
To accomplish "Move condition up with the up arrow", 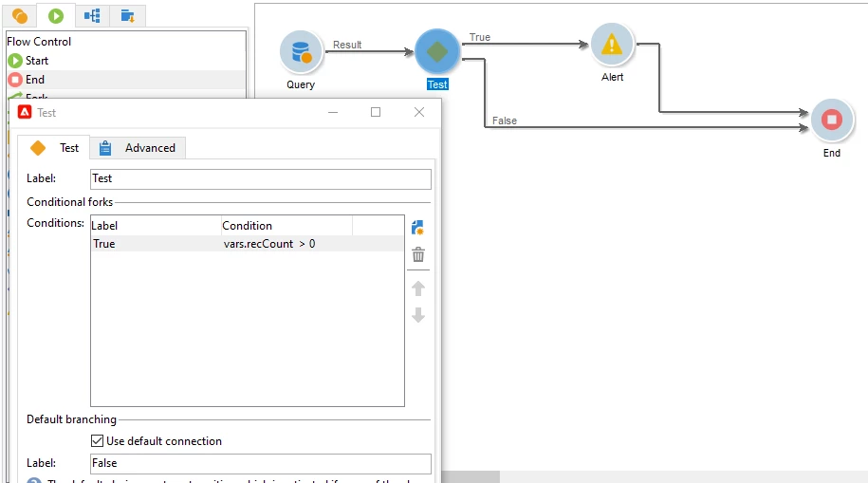I will [x=418, y=288].
